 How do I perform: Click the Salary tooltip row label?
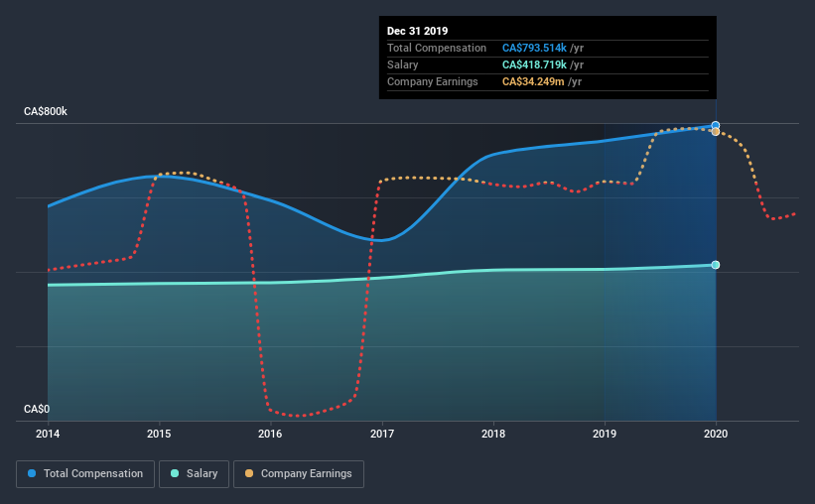pyautogui.click(x=403, y=64)
